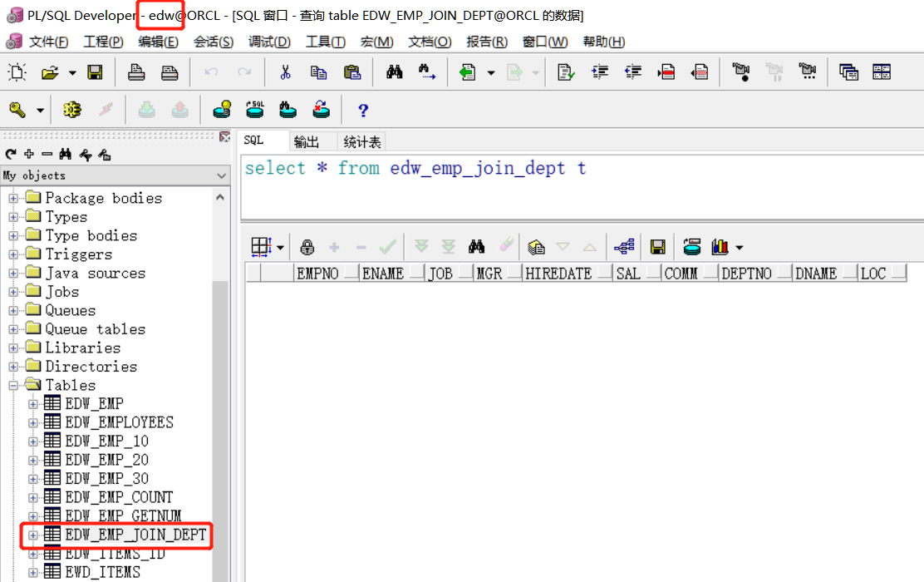This screenshot has width=924, height=582.
Task: Select the EDW_EMP_20 table
Action: [x=106, y=459]
